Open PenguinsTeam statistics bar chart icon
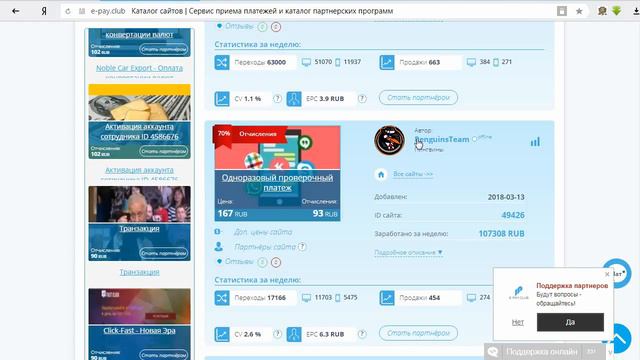Image resolution: width=640 pixels, height=360 pixels. tap(535, 142)
